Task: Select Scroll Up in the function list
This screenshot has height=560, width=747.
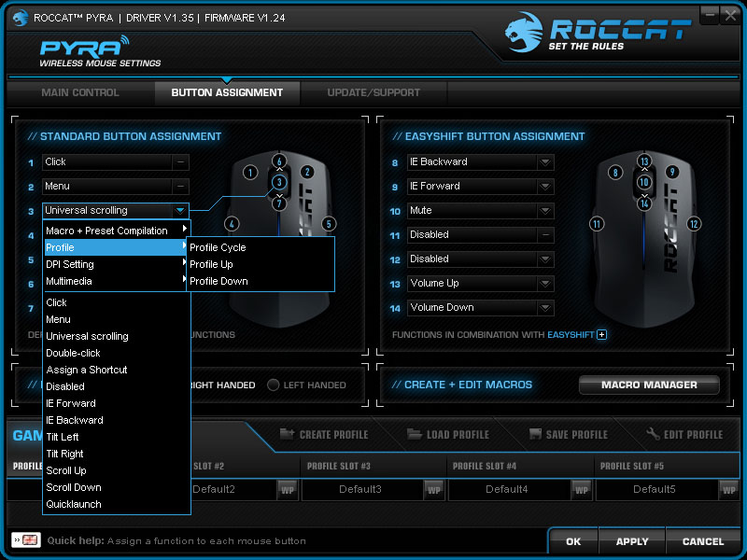Action: pyautogui.click(x=116, y=470)
